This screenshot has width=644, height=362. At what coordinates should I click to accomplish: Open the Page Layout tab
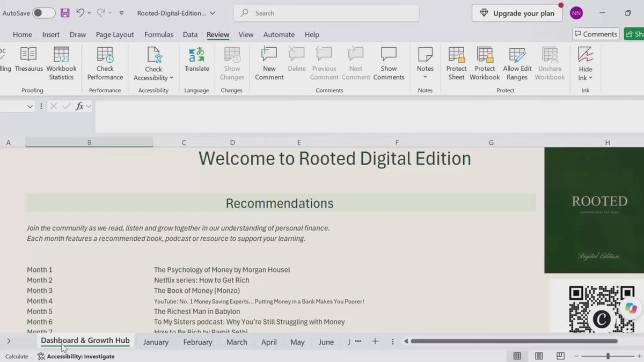(115, 34)
